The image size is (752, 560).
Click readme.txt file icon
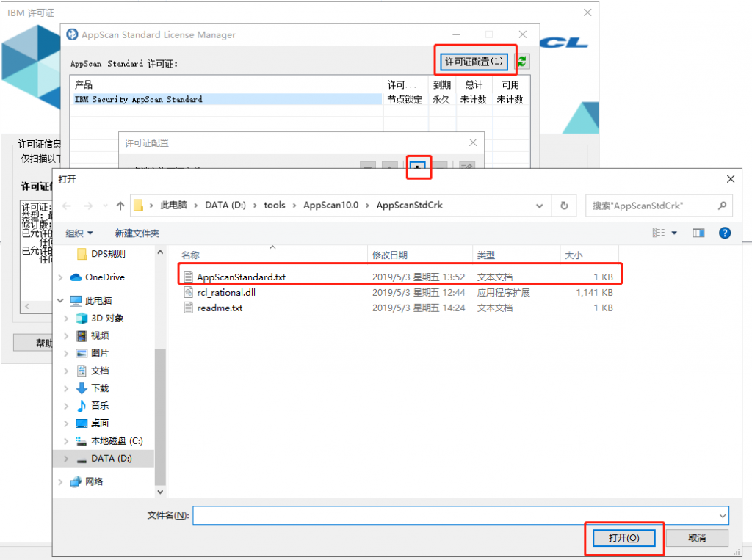pos(189,308)
